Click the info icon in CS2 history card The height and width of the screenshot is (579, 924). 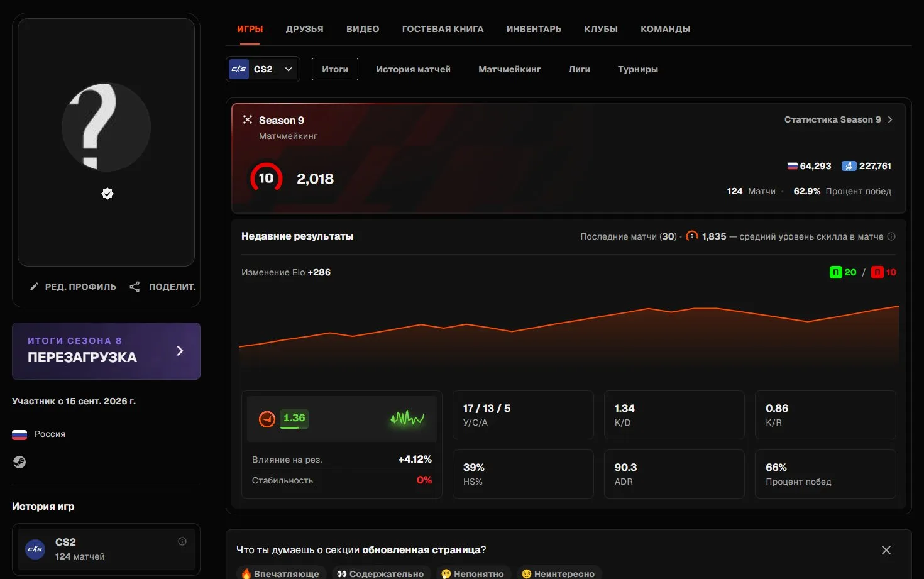182,541
